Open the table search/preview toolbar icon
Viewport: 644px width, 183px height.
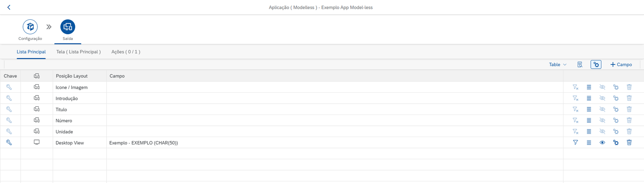(580, 64)
